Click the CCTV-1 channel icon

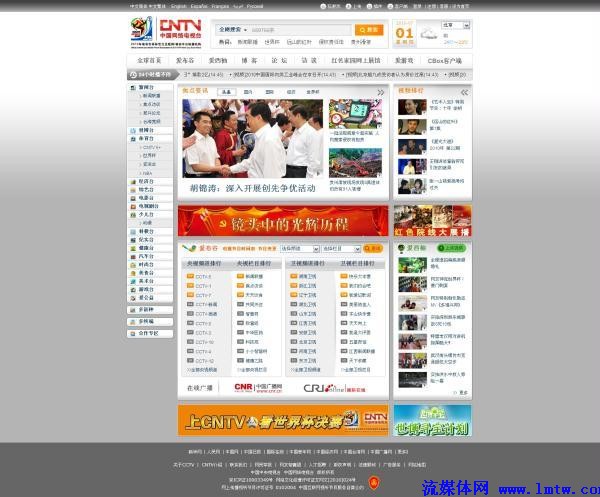(189, 286)
